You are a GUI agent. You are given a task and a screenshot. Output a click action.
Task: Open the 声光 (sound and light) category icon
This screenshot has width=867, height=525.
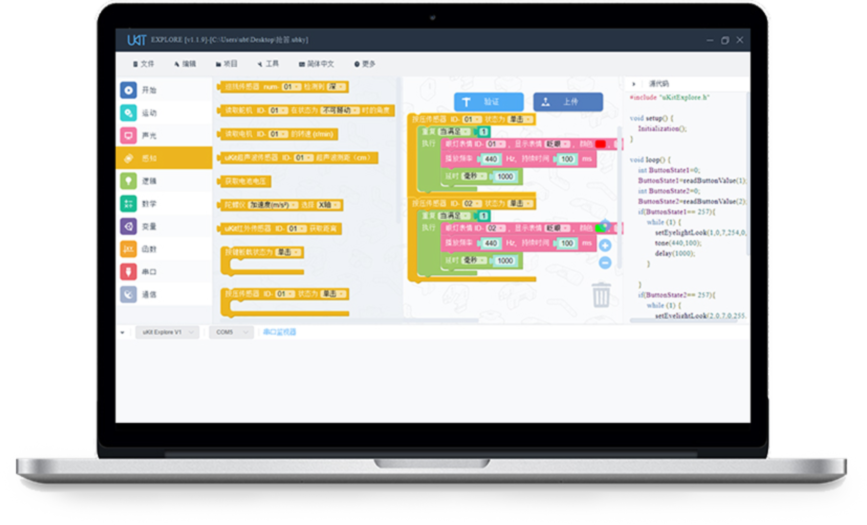[x=128, y=136]
